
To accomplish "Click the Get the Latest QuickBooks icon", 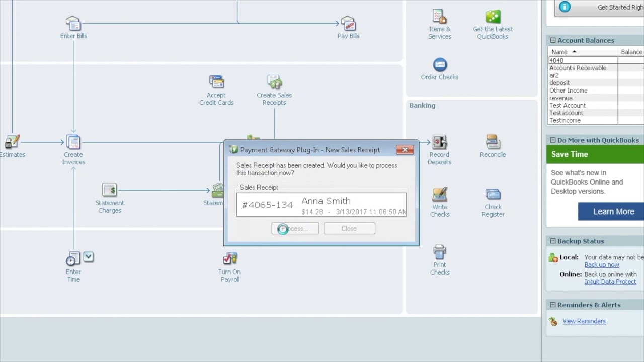I will [x=493, y=16].
